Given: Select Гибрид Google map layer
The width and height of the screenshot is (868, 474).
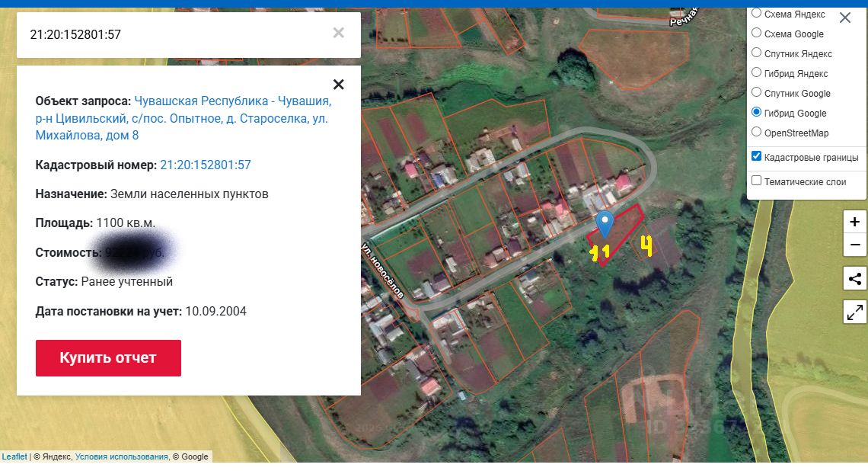Looking at the screenshot, I should coord(756,112).
